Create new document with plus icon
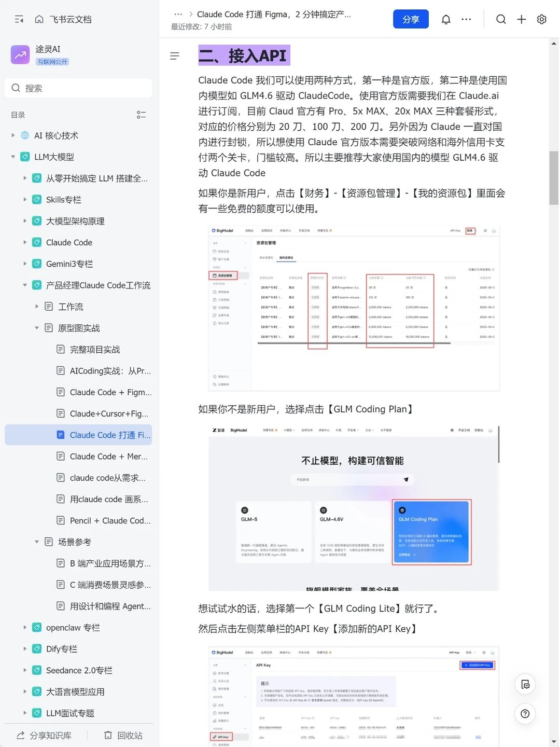560x747 pixels. 522,19
